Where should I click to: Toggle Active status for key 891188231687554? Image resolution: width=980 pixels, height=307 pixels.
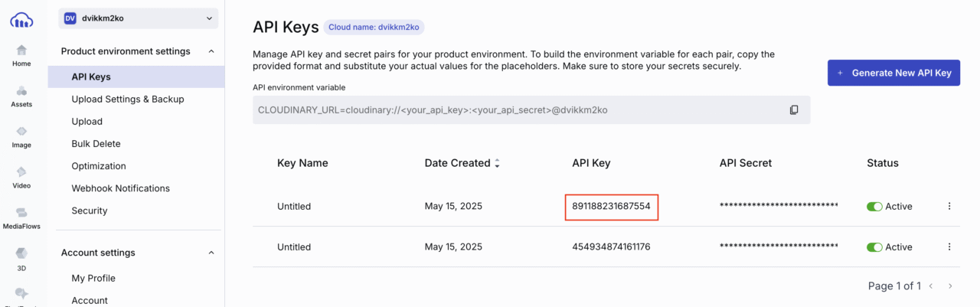pyautogui.click(x=874, y=206)
